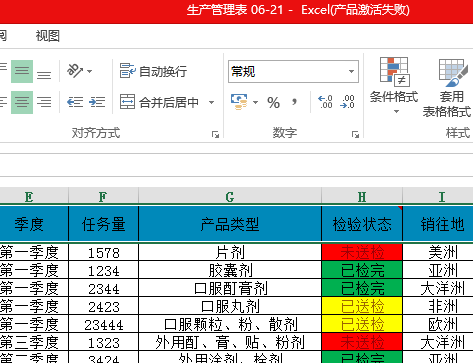Viewport: 473px width, 363px height.
Task: Open the 视图 ribbon tab
Action: coord(48,36)
